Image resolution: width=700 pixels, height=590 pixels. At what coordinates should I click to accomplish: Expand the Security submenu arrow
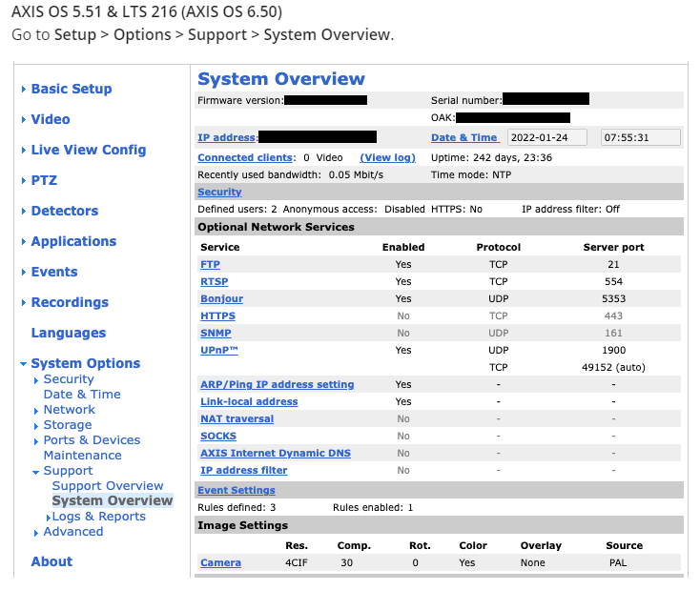tap(36, 380)
